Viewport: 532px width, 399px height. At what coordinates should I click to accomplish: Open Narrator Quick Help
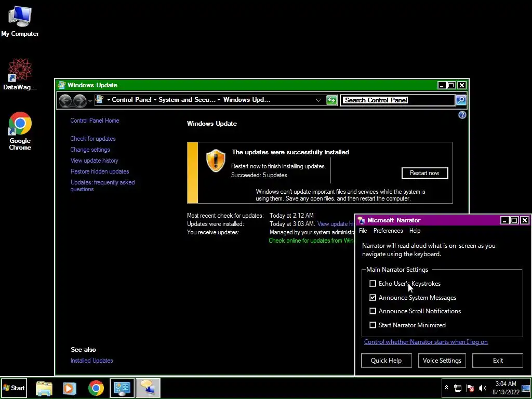386,361
